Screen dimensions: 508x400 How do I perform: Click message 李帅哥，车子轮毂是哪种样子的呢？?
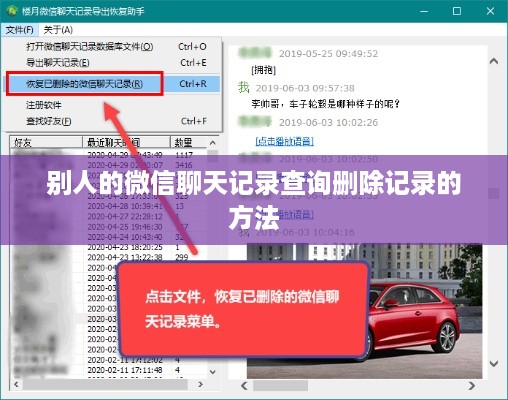click(x=325, y=104)
